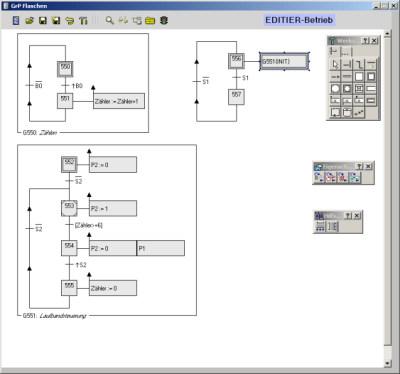400x374 pixels.
Task: Click the G551: Laufbandsteuerung frame label
Action: click(54, 315)
